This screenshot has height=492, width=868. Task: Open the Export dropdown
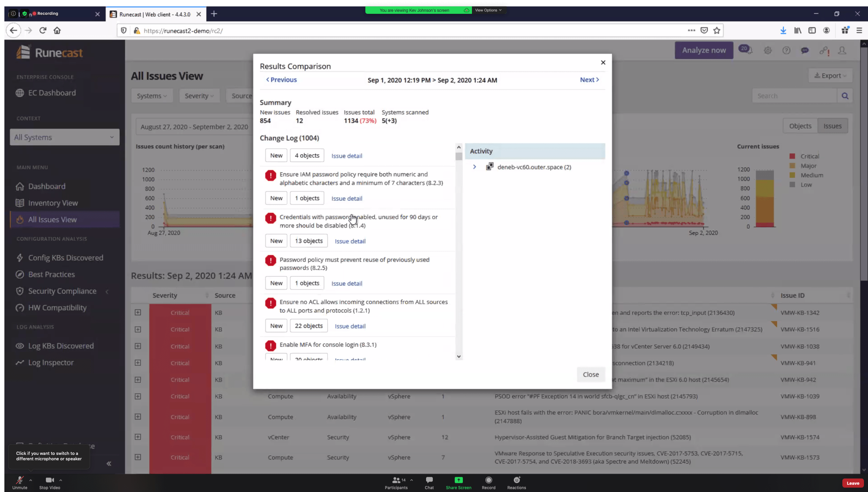(x=830, y=76)
